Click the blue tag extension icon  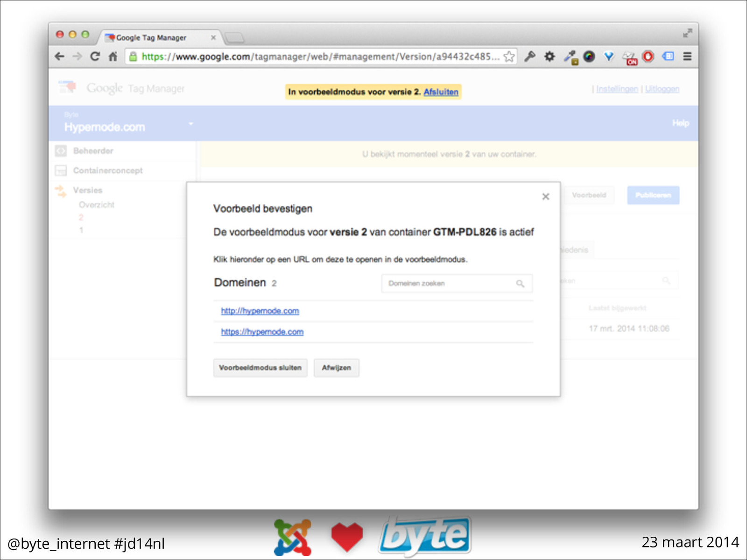click(x=668, y=56)
